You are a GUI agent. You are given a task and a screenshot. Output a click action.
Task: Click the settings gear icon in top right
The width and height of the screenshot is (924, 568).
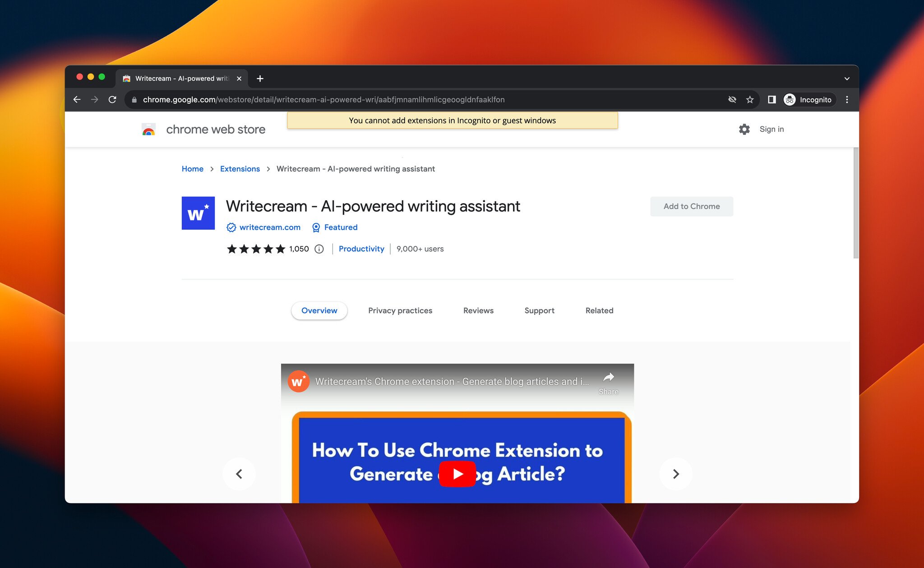[x=744, y=129]
